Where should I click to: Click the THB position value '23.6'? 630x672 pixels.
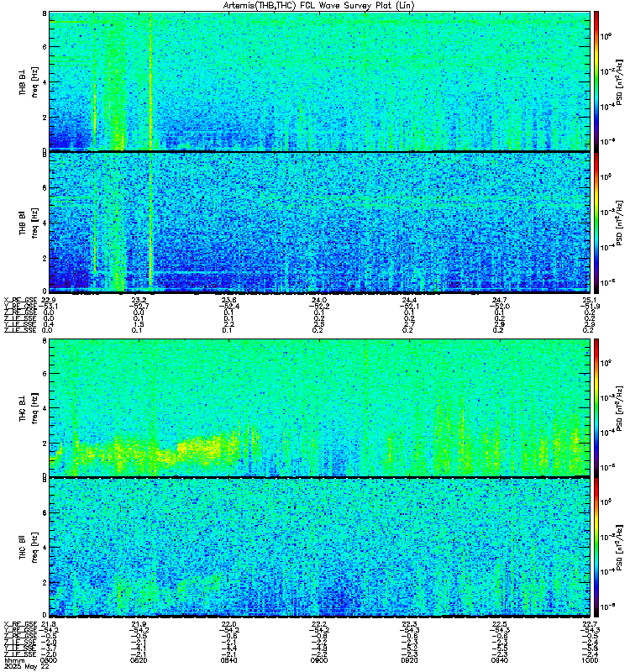click(x=228, y=300)
